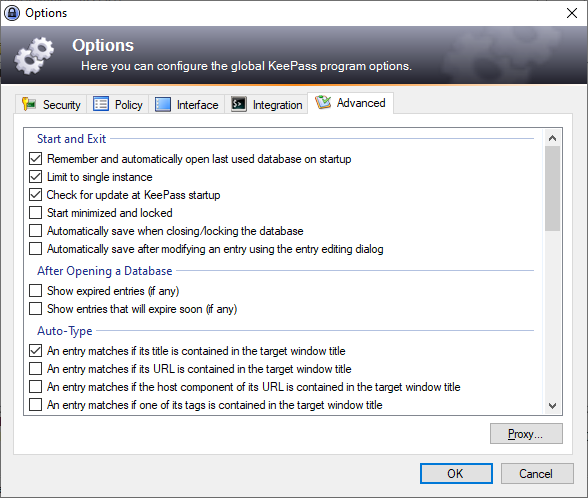This screenshot has height=498, width=588.
Task: Enable Start minimized and locked
Action: tap(36, 213)
